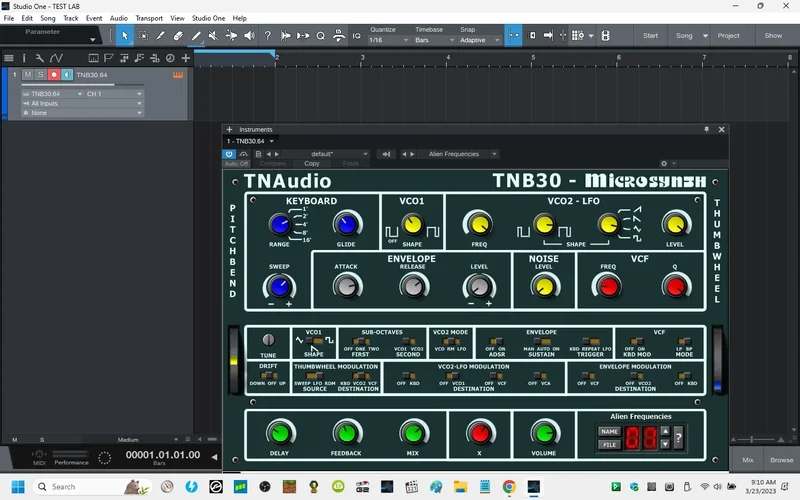Click the Browse button

coord(781,460)
